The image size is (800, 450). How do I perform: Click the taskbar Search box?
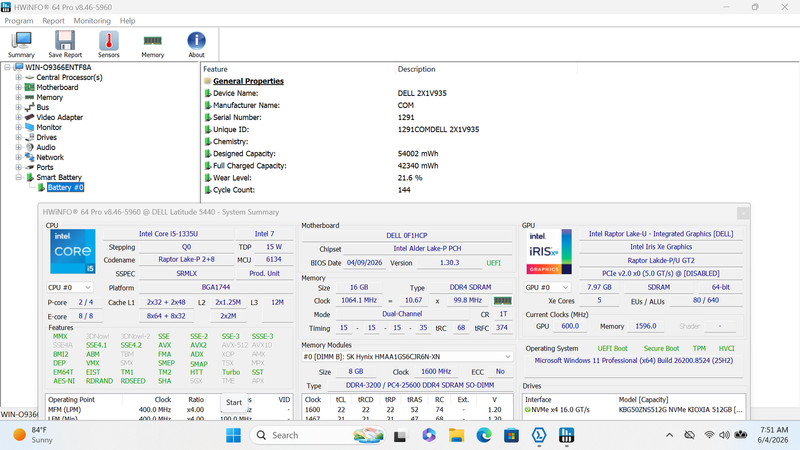(x=317, y=435)
